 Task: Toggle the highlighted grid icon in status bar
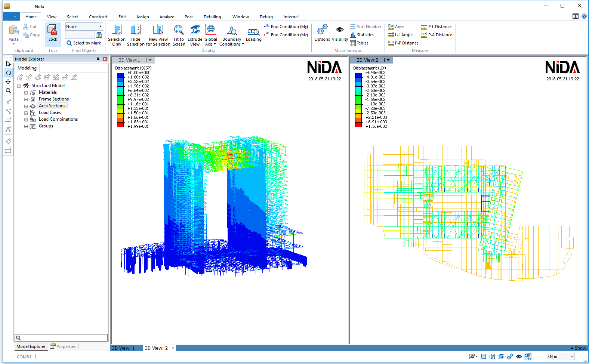pos(528,357)
